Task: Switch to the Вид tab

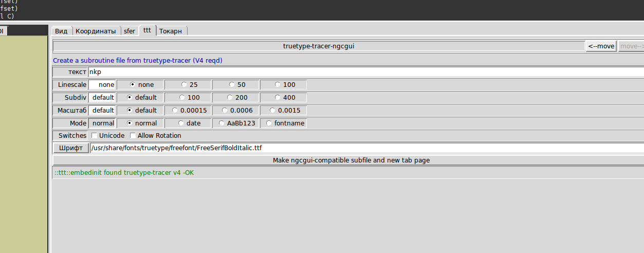Action: tap(61, 31)
